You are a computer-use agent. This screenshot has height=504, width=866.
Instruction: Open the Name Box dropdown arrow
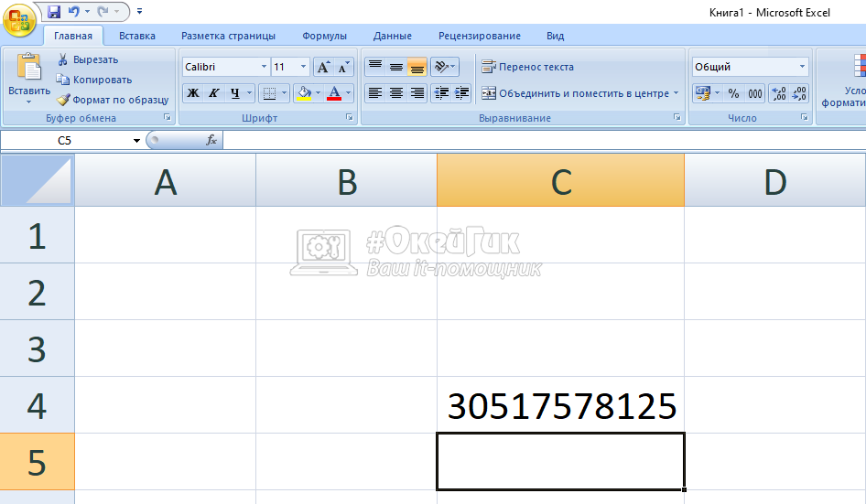coord(136,141)
